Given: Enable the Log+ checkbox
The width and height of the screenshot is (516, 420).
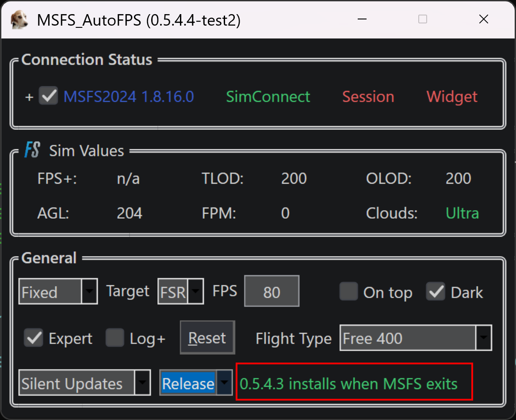Looking at the screenshot, I should (x=115, y=337).
